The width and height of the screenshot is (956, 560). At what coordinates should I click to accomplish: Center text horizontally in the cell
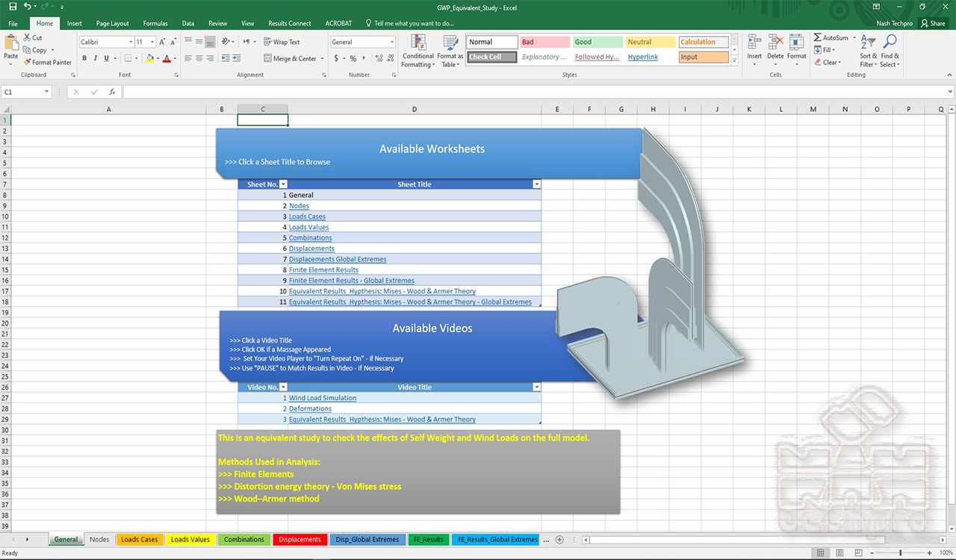[x=199, y=58]
